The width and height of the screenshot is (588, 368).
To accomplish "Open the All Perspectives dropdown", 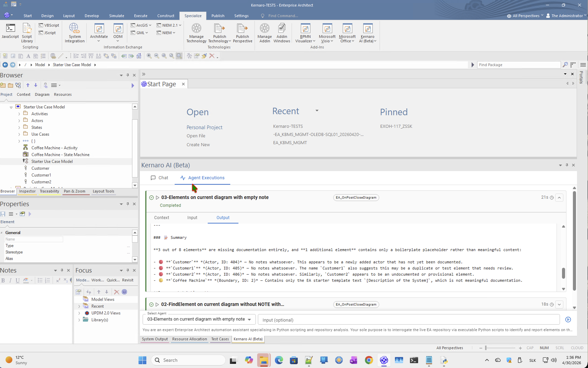I will tap(525, 16).
